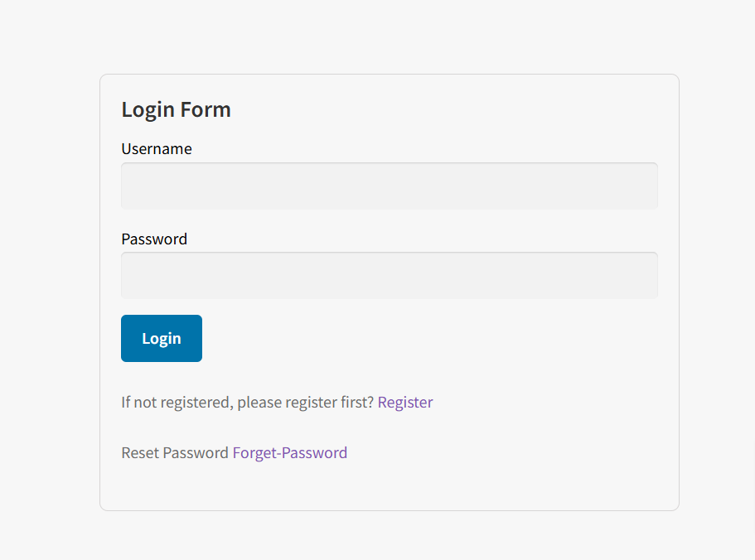Place cursor in the Username box

pyautogui.click(x=390, y=186)
